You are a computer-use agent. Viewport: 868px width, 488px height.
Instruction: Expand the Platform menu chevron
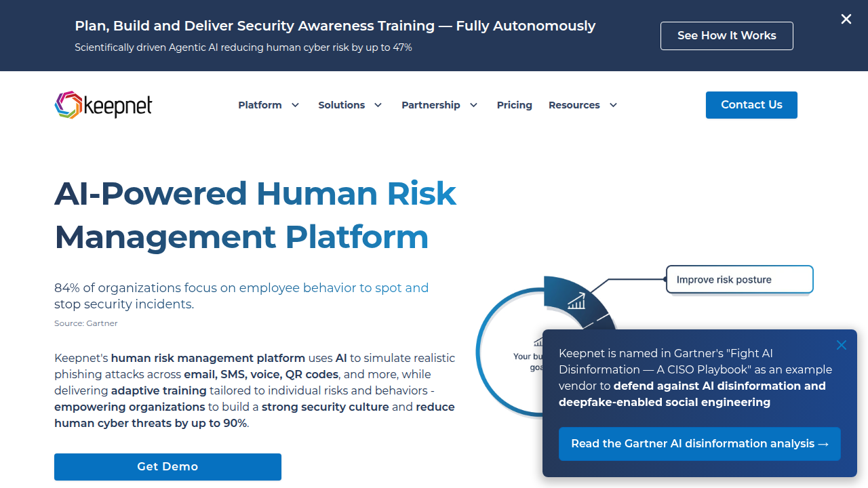[295, 105]
